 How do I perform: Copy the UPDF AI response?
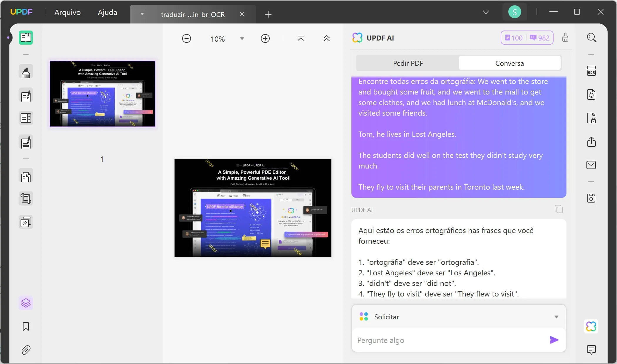pos(559,209)
